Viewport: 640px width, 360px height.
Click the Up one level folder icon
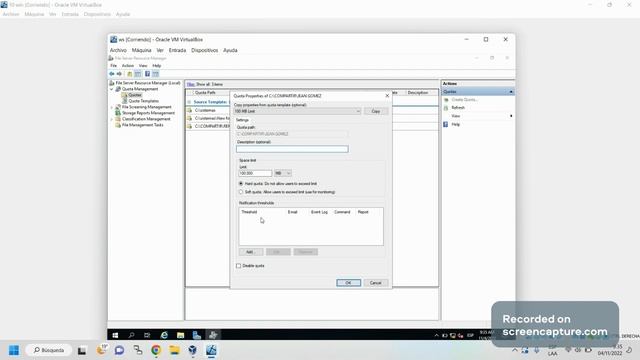pyautogui.click(x=129, y=74)
